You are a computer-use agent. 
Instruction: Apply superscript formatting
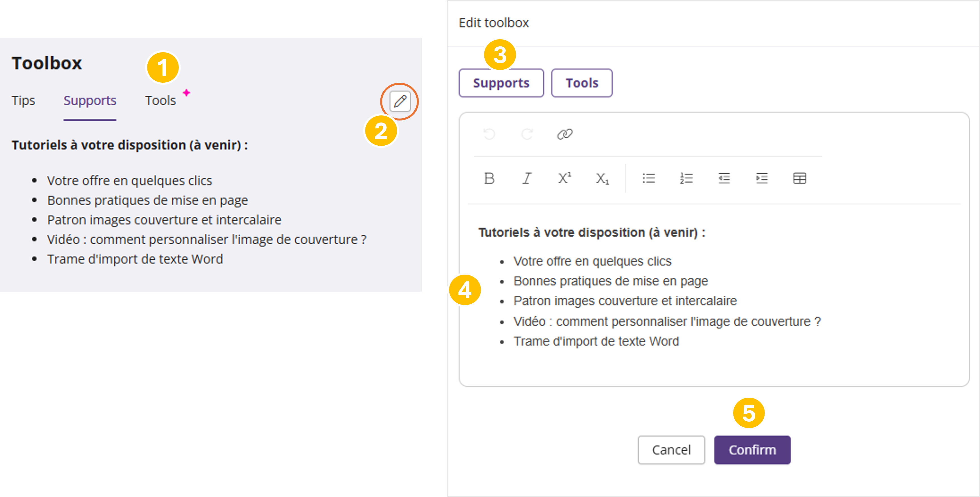(x=565, y=178)
